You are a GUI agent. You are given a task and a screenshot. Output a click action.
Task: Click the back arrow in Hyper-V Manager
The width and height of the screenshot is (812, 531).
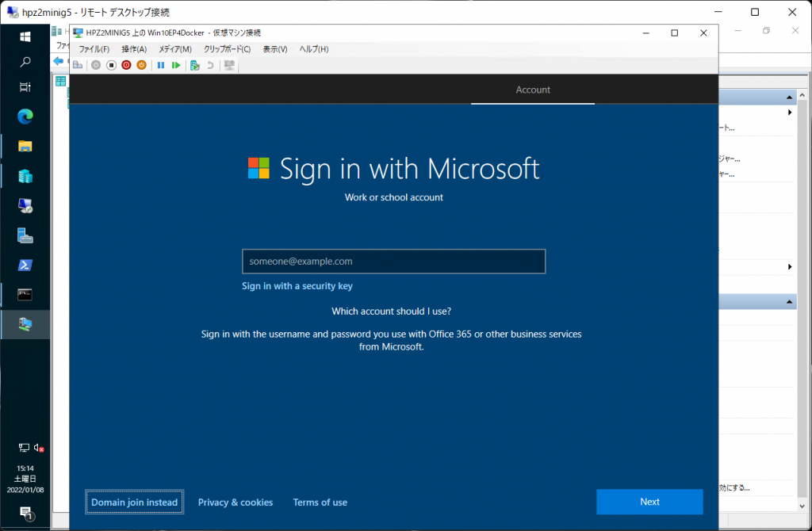[58, 61]
